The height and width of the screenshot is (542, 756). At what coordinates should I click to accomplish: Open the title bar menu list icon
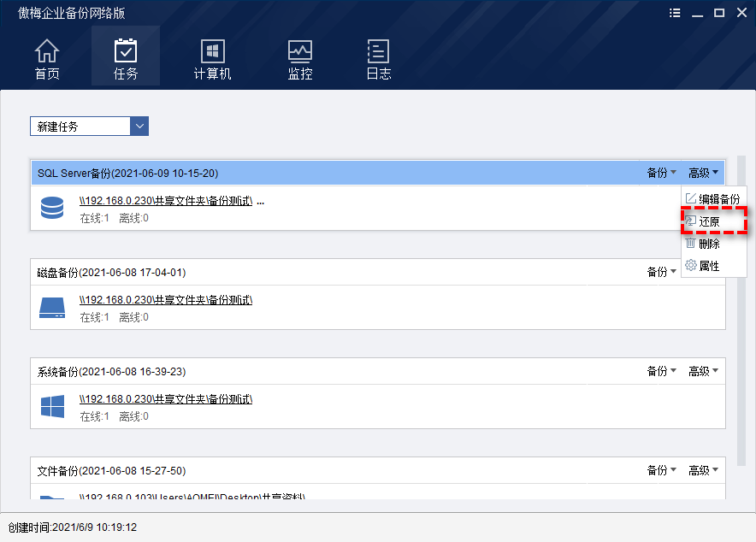point(676,13)
